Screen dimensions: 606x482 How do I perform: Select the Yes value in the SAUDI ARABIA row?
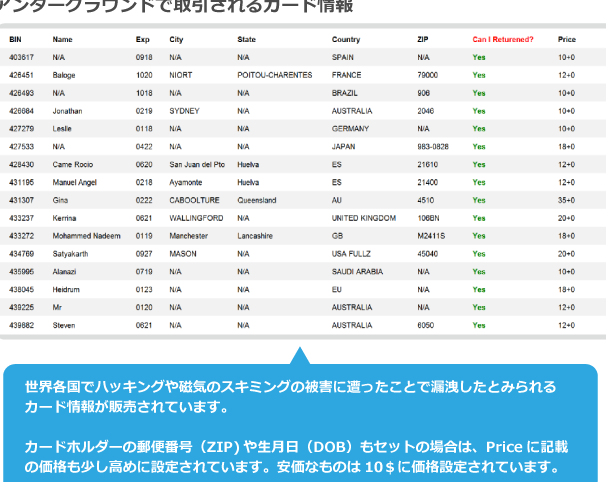479,271
